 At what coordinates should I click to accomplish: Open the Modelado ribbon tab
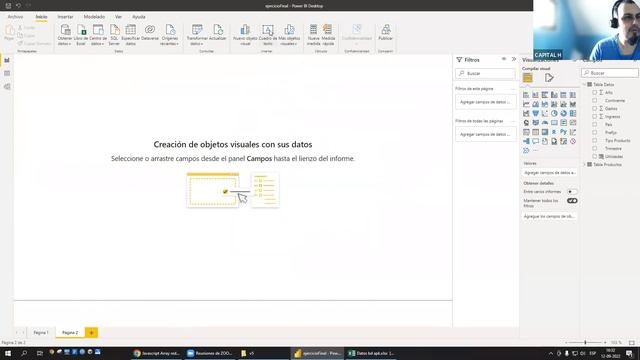(x=94, y=17)
